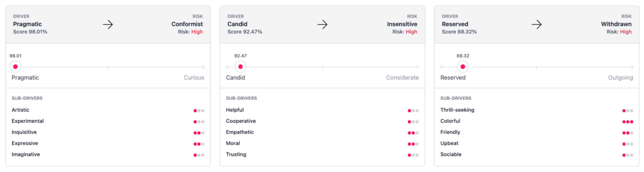Select the Considerate end label
The image size is (644, 172).
point(402,78)
